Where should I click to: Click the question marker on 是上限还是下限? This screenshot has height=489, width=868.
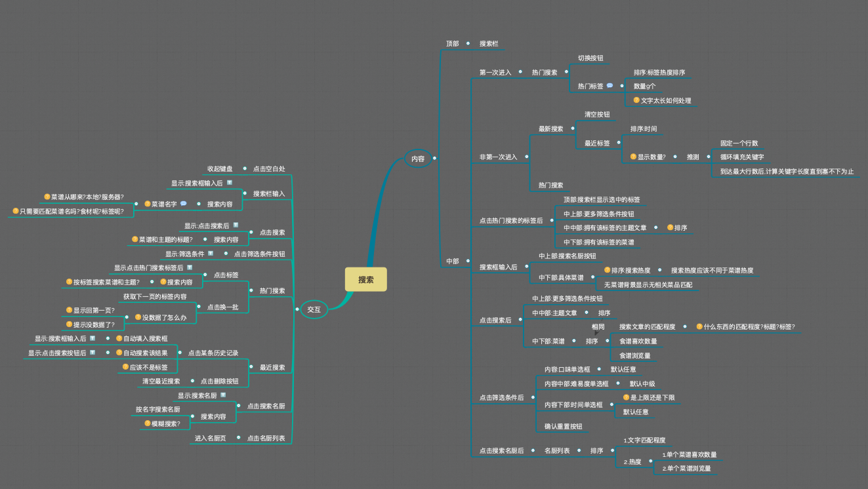click(626, 397)
